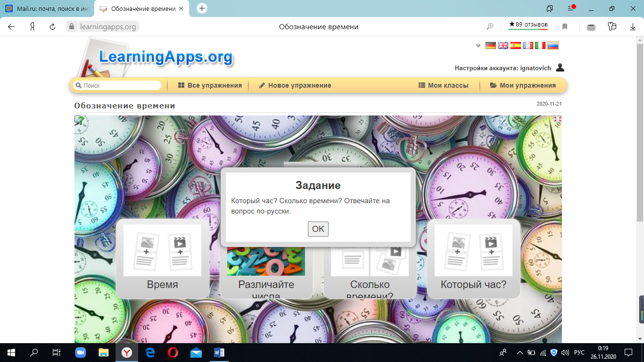Open Zoom from the Windows taskbar

(81, 352)
